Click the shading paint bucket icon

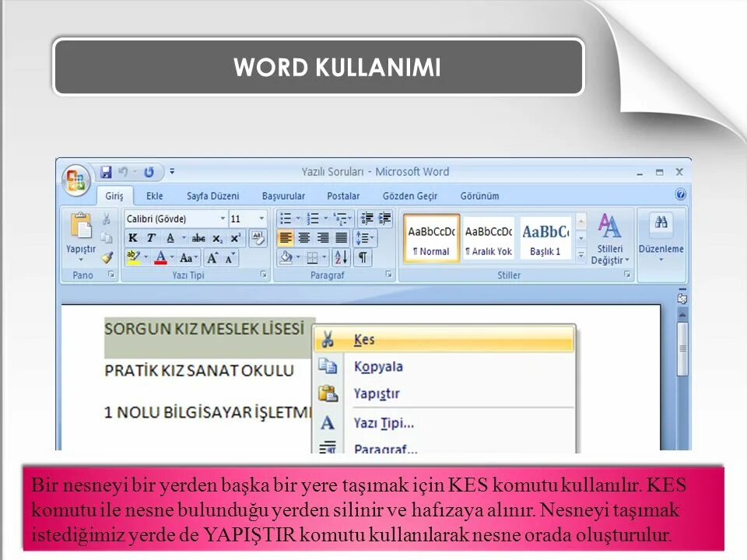(286, 257)
